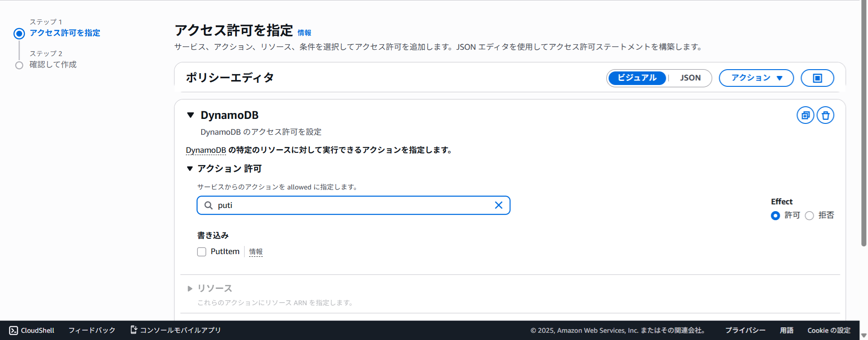Image resolution: width=868 pixels, height=340 pixels.
Task: Click the page vertical scrollbar
Action: pyautogui.click(x=863, y=136)
